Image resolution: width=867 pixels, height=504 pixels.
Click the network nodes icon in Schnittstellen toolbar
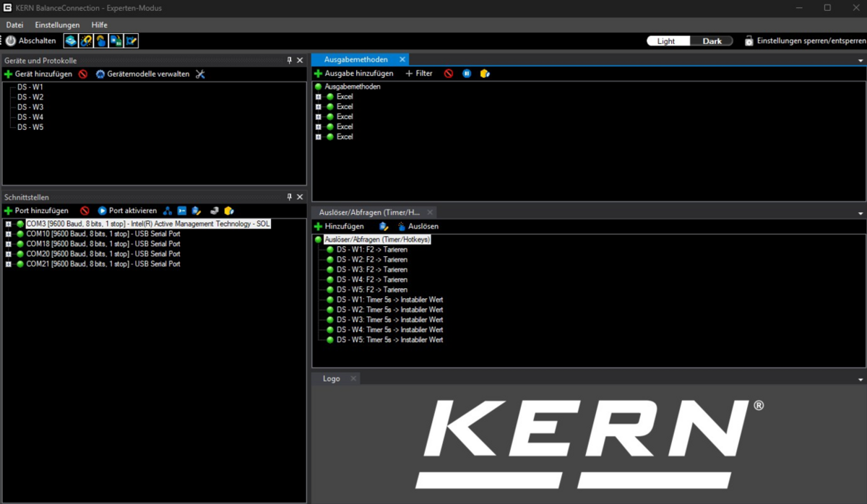click(168, 211)
